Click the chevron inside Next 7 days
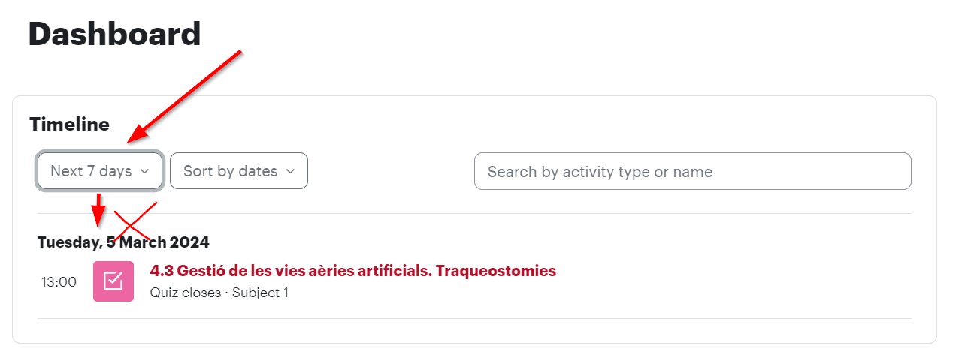This screenshot has width=980, height=352. point(144,172)
